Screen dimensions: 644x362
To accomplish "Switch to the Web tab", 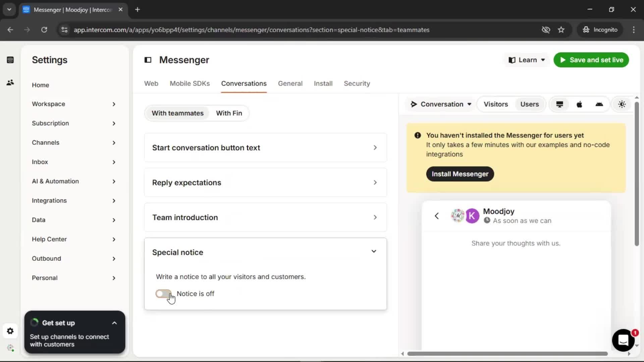I will [151, 83].
